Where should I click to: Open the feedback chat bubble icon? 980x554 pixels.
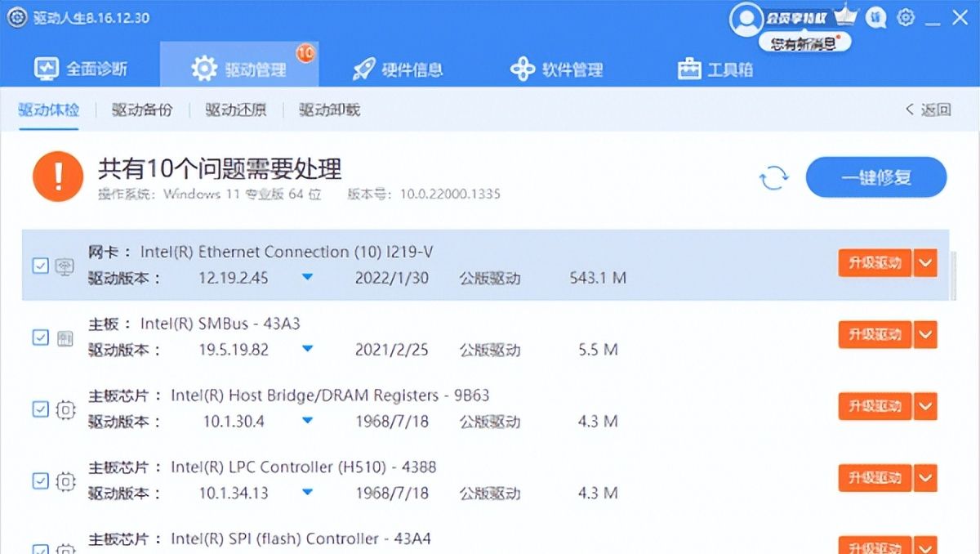pos(876,17)
